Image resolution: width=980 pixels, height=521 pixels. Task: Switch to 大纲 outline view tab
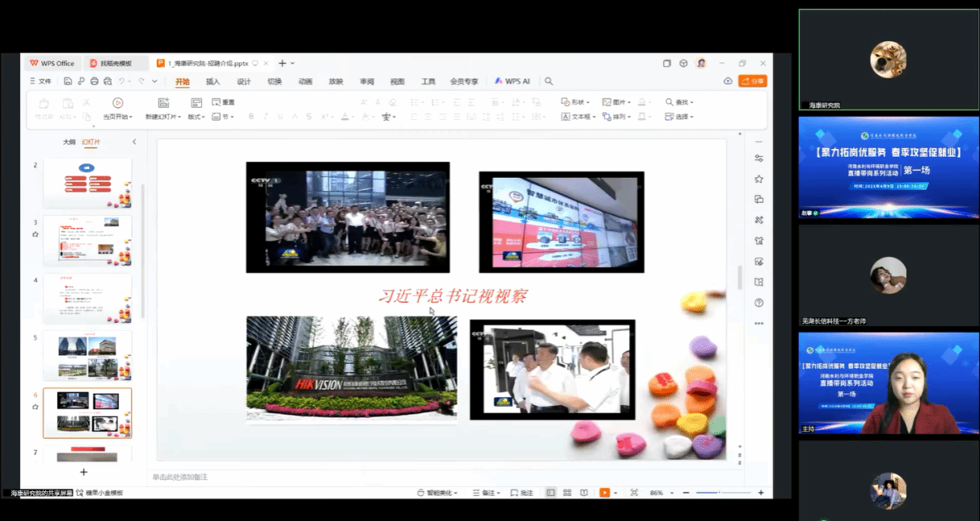click(x=69, y=142)
